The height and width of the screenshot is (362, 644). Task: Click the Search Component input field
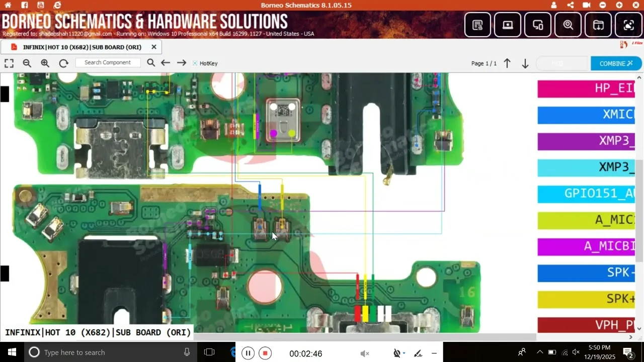(108, 63)
